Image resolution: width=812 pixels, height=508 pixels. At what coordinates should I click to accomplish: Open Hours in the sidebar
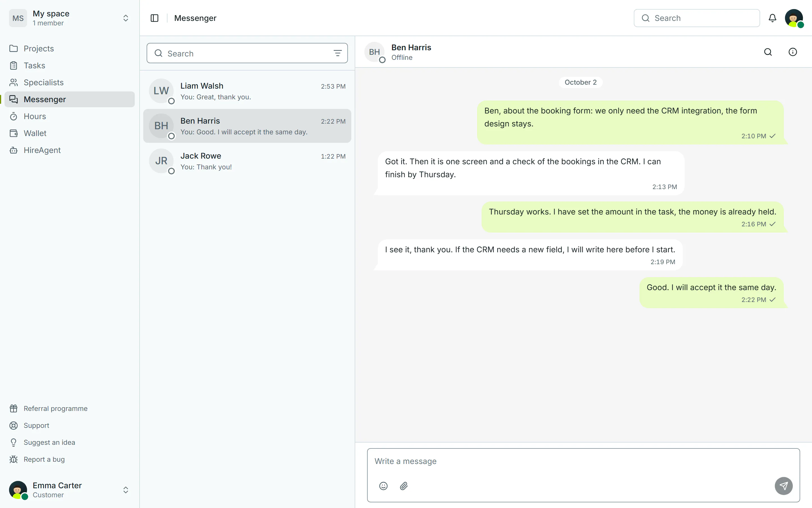pos(70,116)
